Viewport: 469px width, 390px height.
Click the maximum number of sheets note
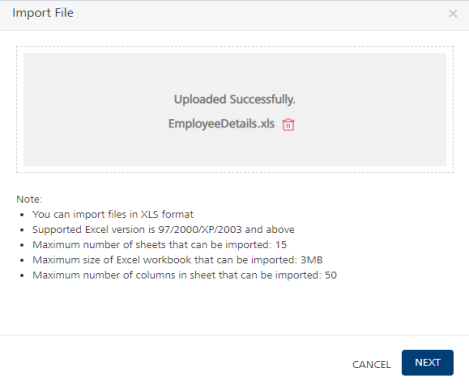159,245
